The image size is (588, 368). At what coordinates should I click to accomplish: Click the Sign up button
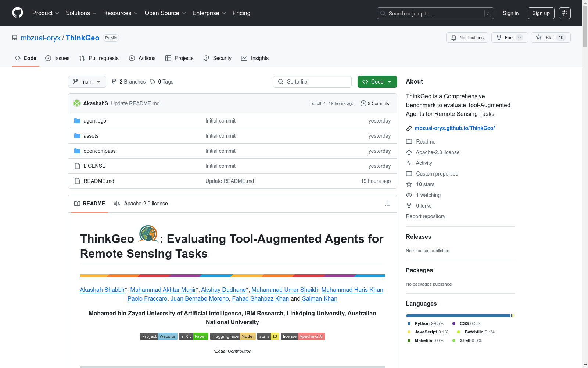pos(541,13)
